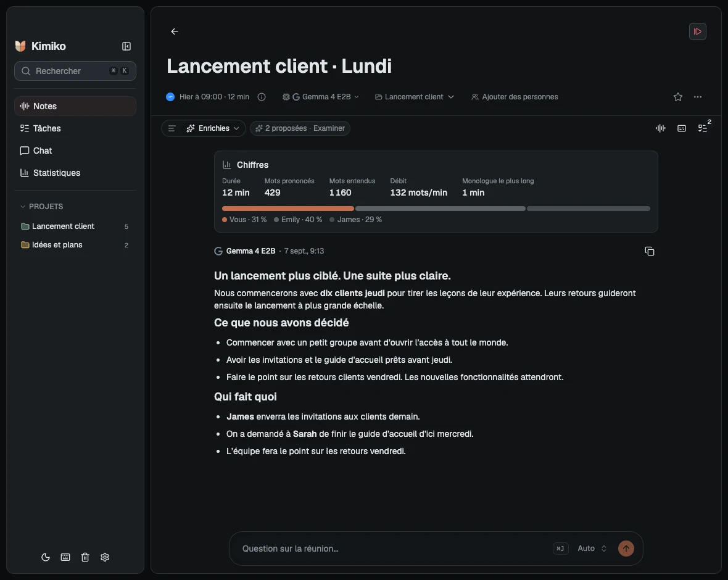Click the Kimiko logo
The height and width of the screenshot is (580, 728).
pyautogui.click(x=20, y=46)
